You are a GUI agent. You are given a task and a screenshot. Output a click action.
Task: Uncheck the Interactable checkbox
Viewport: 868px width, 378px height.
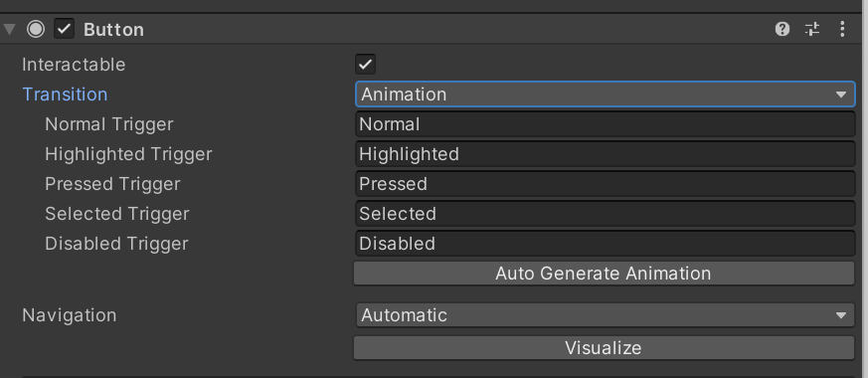(365, 65)
